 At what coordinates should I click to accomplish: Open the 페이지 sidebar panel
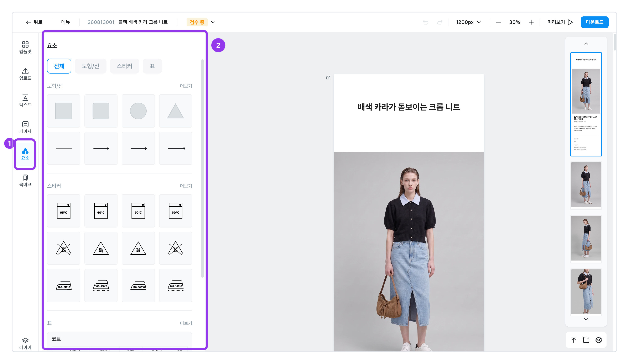click(25, 127)
